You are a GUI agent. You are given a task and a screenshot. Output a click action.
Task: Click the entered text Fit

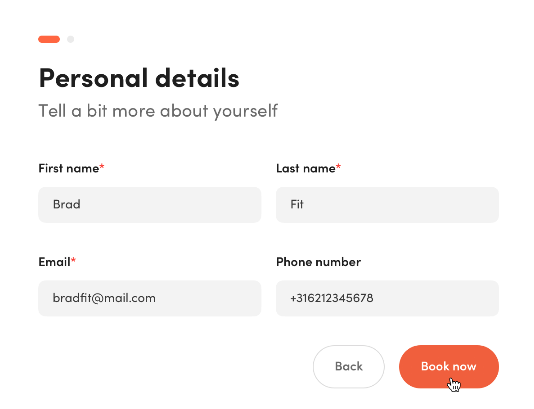(297, 204)
